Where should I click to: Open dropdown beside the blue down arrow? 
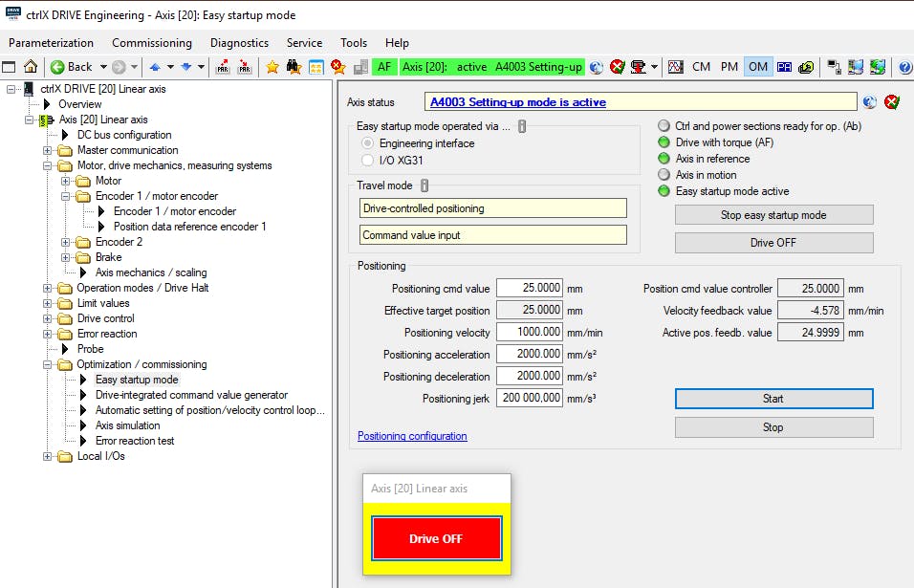pos(201,67)
